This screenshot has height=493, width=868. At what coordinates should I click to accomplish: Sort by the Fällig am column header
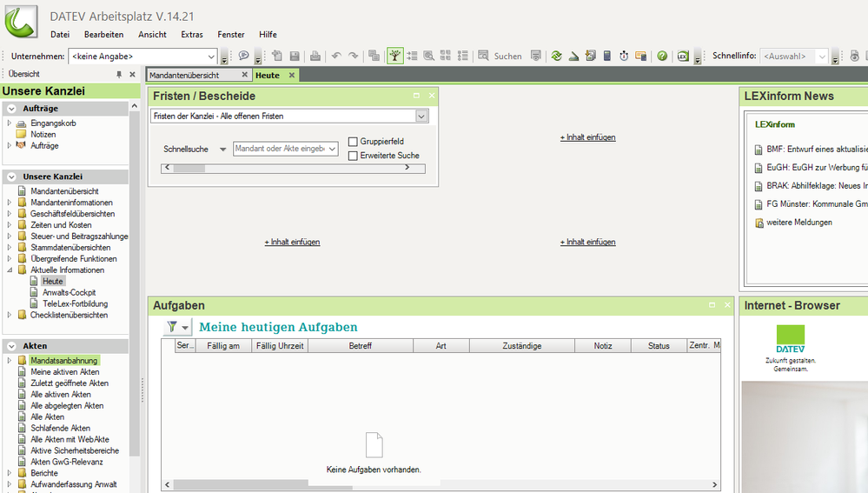tap(223, 346)
